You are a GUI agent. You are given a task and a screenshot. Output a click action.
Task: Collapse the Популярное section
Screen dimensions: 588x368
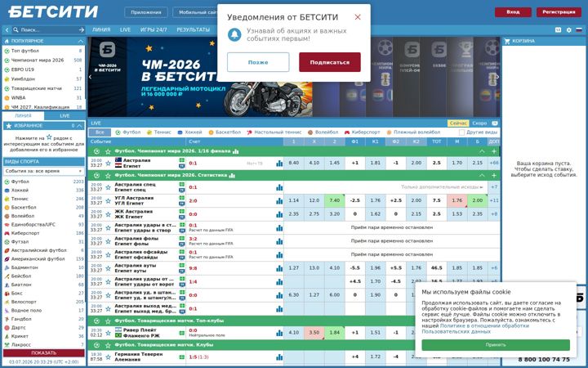[80, 41]
